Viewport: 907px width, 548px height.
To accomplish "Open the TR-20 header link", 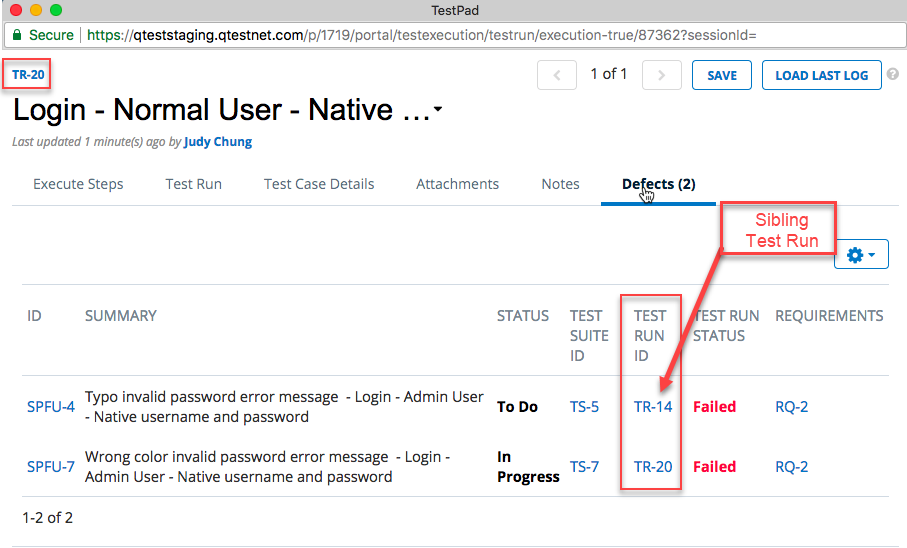I will (x=28, y=74).
